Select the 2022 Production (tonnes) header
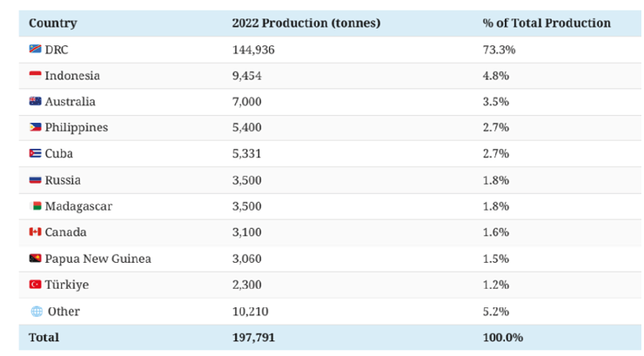644x356 pixels. (305, 24)
